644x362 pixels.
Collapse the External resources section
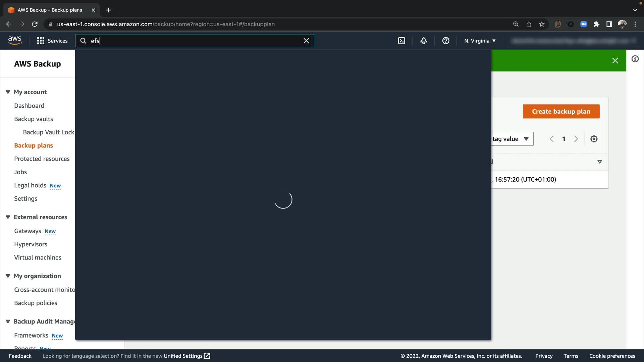point(8,217)
